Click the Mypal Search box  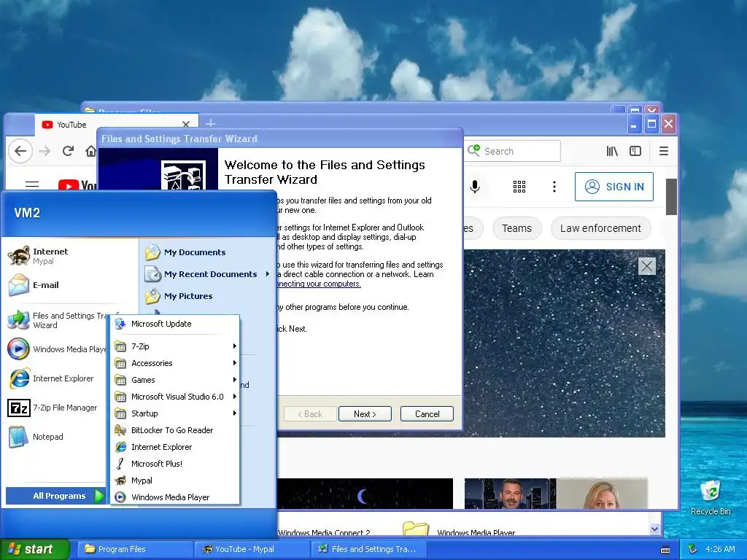pos(513,151)
